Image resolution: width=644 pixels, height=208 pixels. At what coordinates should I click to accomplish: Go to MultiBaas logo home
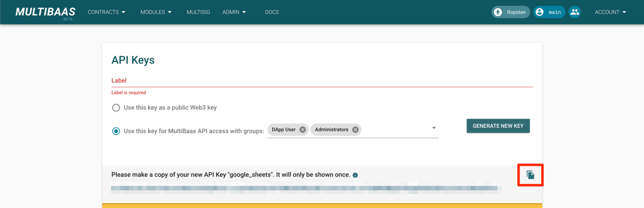point(45,12)
